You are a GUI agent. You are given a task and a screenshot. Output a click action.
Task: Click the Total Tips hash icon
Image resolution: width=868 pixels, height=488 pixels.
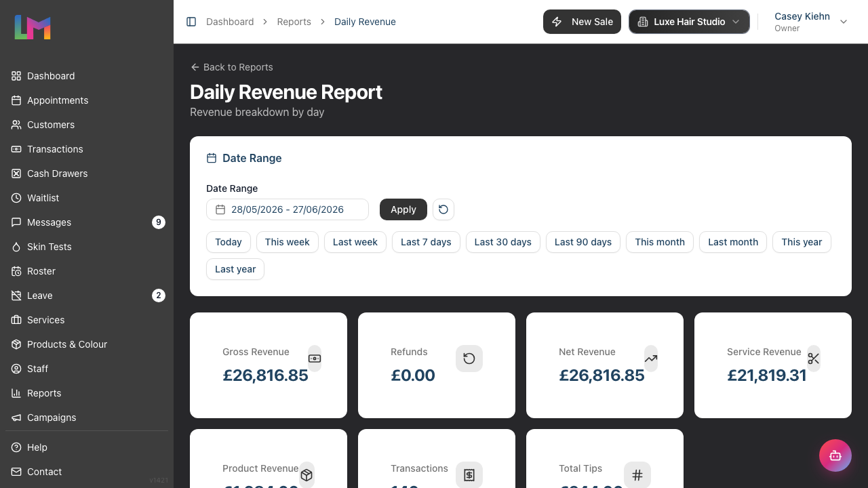tap(637, 475)
